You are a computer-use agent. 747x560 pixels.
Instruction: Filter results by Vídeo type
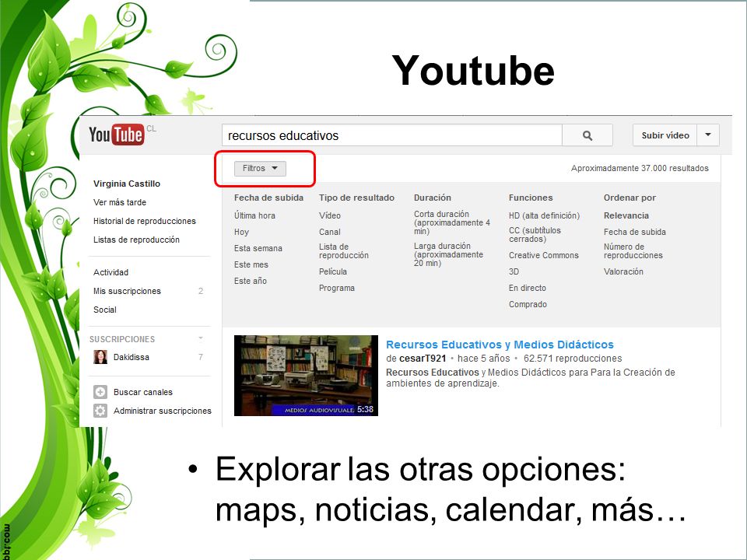[330, 215]
